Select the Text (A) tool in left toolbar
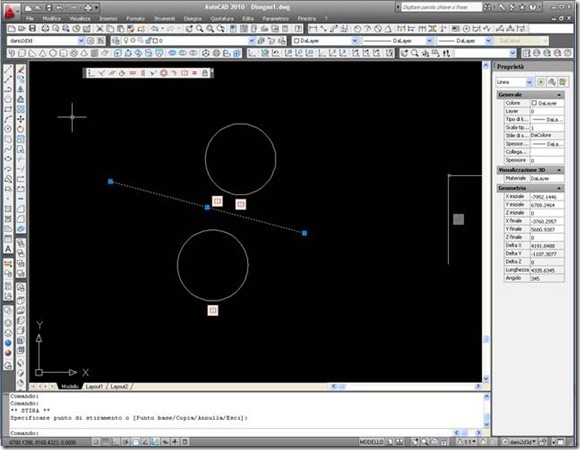580x450 pixels. point(8,249)
